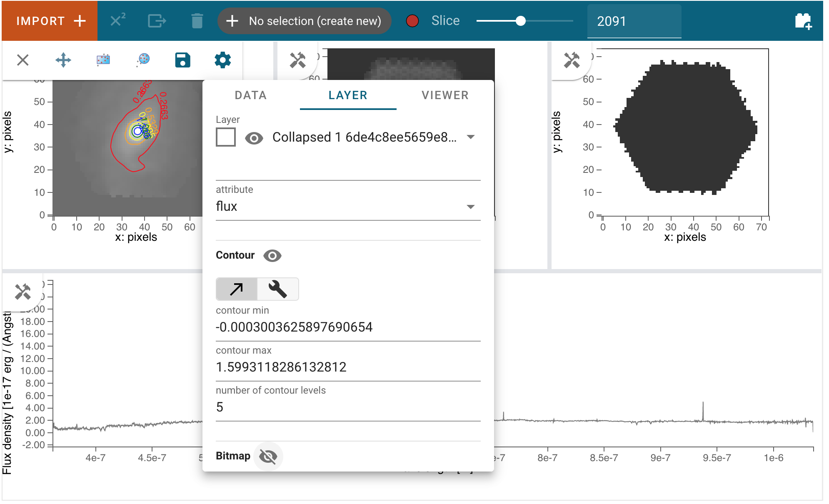829x504 pixels.
Task: Toggle visibility eye of Collapsed 1 layer
Action: (x=254, y=138)
